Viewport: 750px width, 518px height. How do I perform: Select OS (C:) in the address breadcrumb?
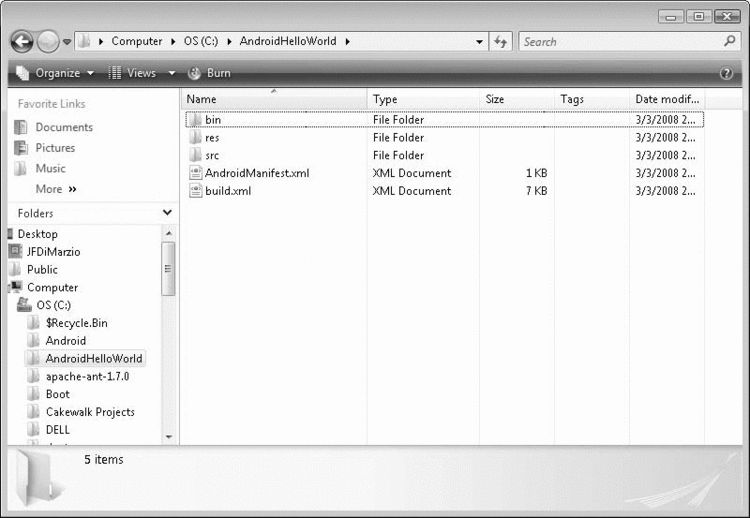pyautogui.click(x=201, y=41)
